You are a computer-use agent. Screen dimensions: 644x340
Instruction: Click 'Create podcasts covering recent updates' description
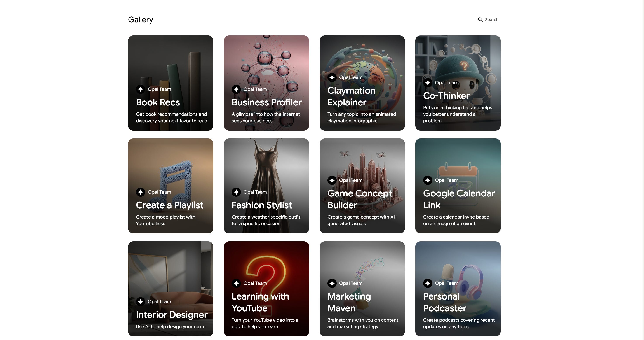coord(459,323)
